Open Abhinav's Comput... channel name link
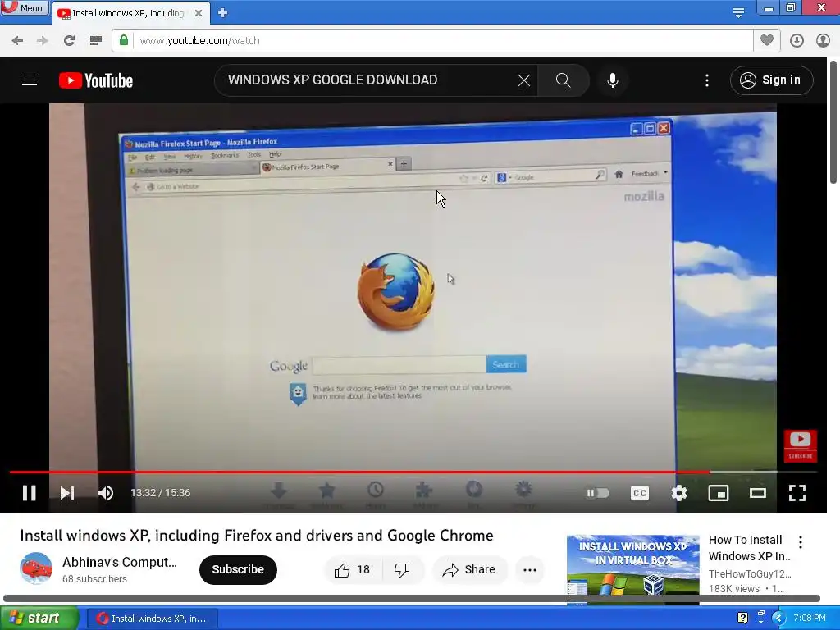 point(120,562)
